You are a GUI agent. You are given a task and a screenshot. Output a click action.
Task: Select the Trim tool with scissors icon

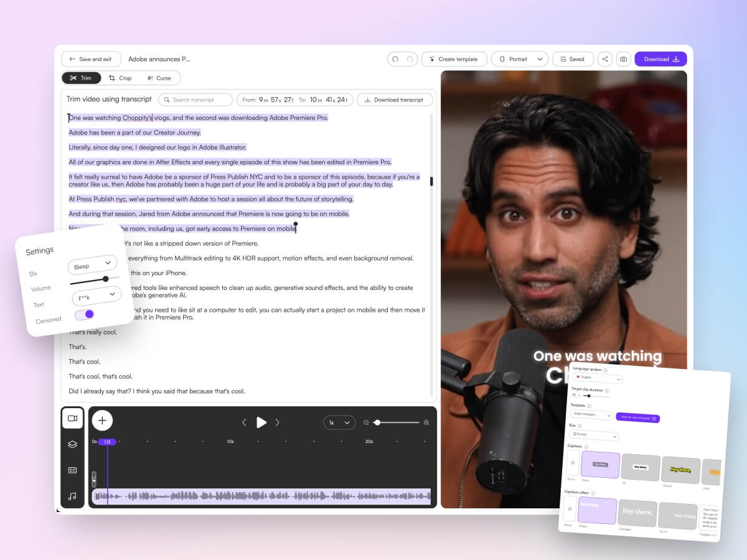click(82, 78)
